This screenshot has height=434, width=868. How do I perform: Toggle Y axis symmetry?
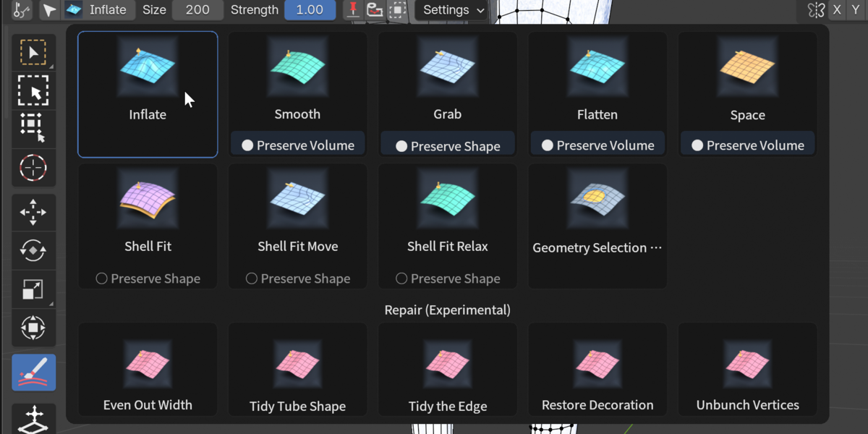(856, 10)
